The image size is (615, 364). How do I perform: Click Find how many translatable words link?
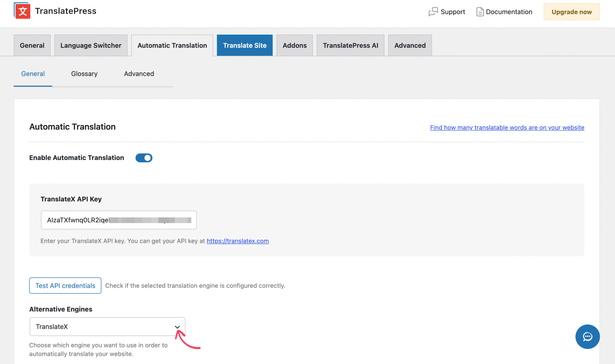click(x=507, y=128)
